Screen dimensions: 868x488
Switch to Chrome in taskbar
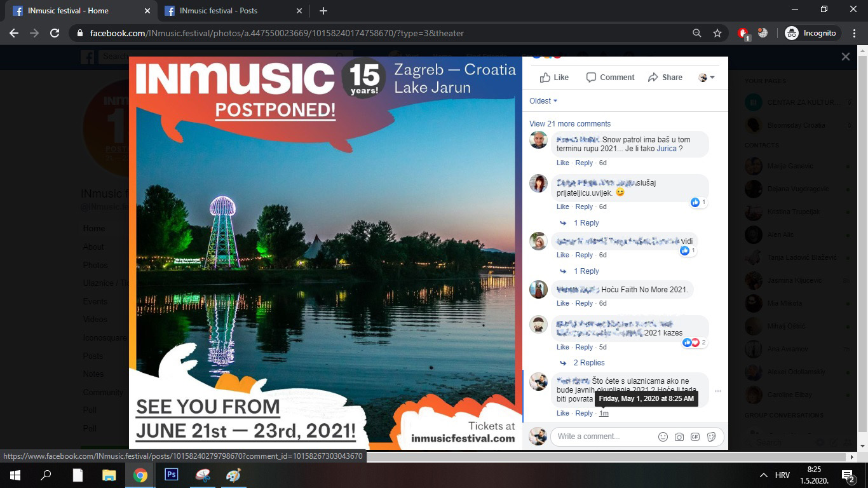(140, 475)
